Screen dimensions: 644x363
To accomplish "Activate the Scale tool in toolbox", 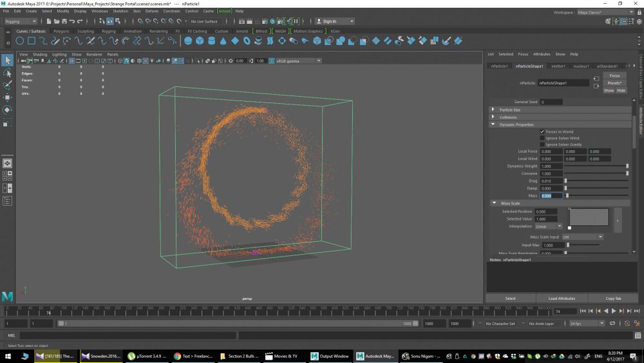I will pyautogui.click(x=7, y=123).
